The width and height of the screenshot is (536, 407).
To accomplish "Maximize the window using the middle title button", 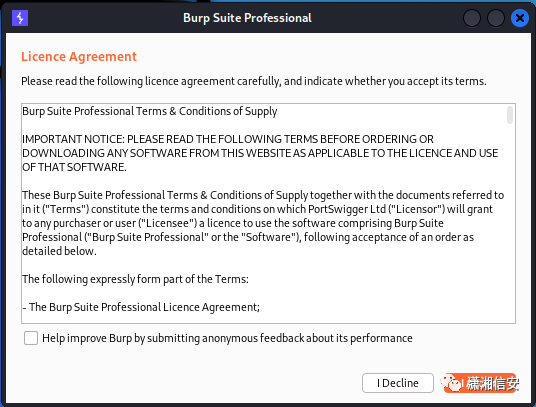I will (496, 18).
